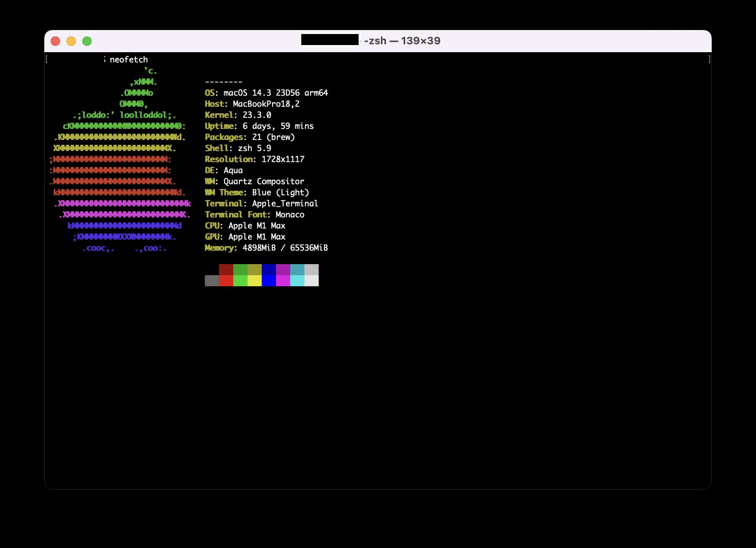Click the olive yellow swatch in top color row

pyautogui.click(x=255, y=270)
